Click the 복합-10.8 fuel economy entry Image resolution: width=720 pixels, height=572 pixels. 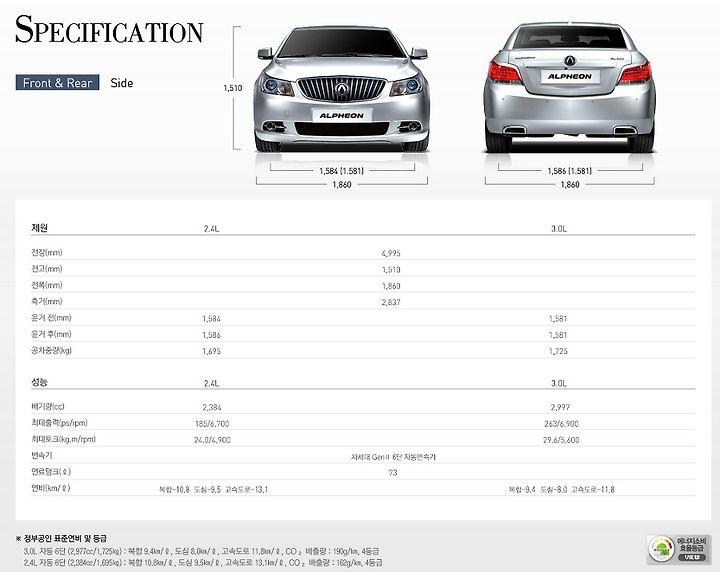pyautogui.click(x=174, y=489)
